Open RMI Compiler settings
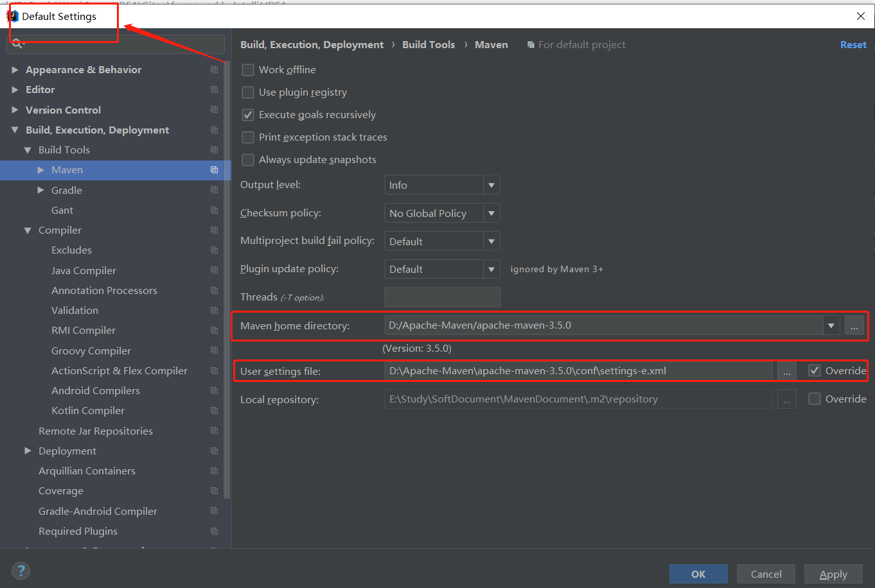Image resolution: width=875 pixels, height=588 pixels. (x=84, y=330)
